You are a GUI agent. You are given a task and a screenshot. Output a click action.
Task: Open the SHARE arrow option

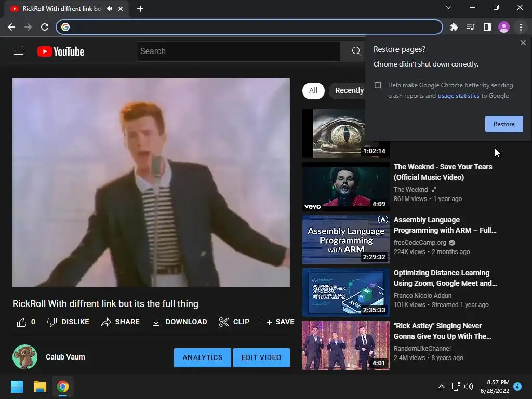[x=120, y=322]
